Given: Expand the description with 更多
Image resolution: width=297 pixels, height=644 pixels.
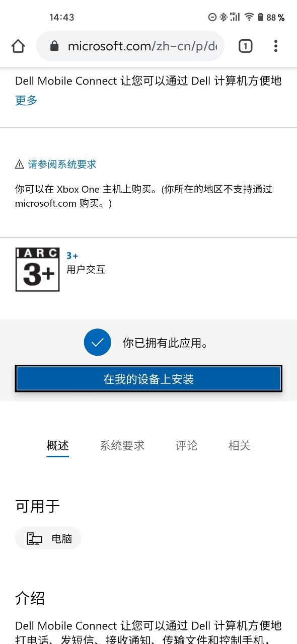Looking at the screenshot, I should coord(26,100).
